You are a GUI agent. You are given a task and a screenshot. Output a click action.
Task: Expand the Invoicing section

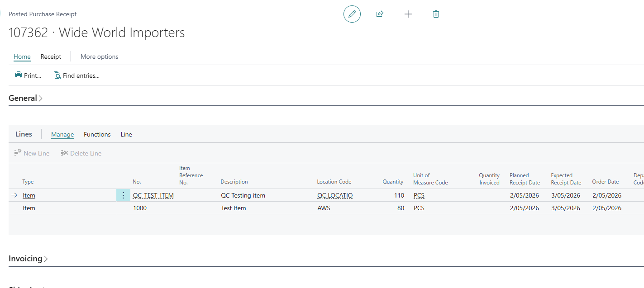click(28, 259)
